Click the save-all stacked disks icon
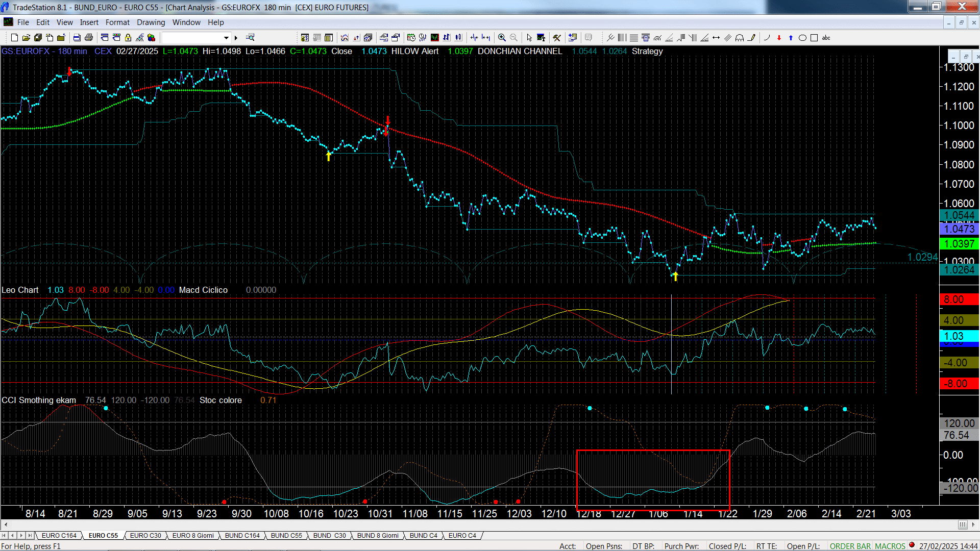This screenshot has width=980, height=551. pos(38,37)
